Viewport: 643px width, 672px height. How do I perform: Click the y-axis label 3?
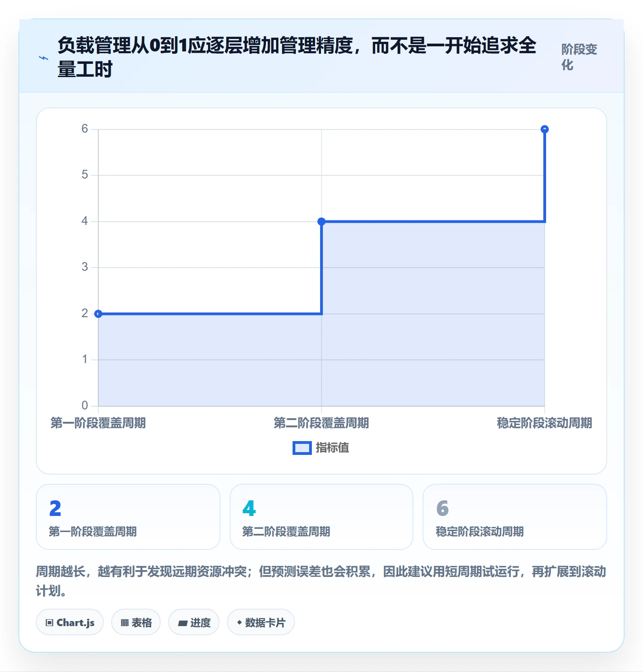(x=85, y=267)
